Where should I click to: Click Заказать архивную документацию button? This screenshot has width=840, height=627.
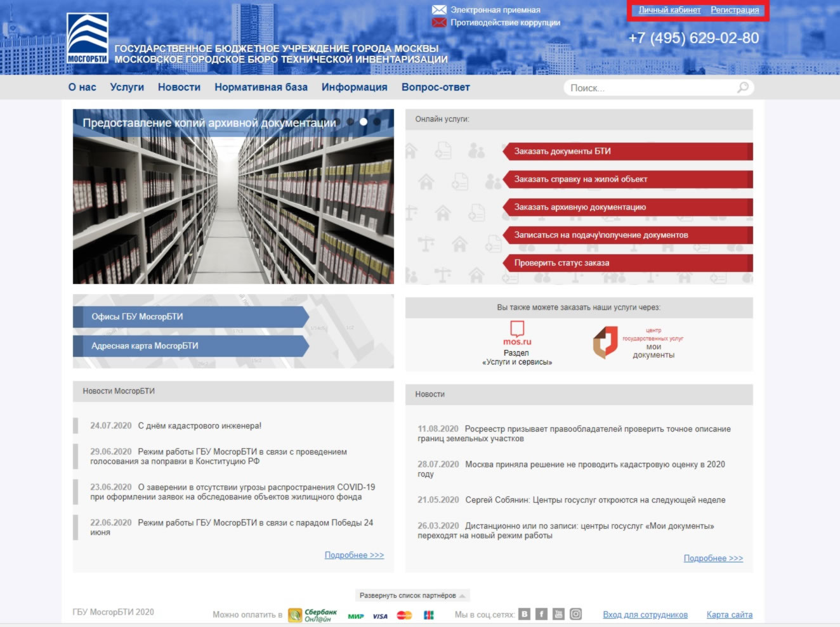tap(627, 207)
